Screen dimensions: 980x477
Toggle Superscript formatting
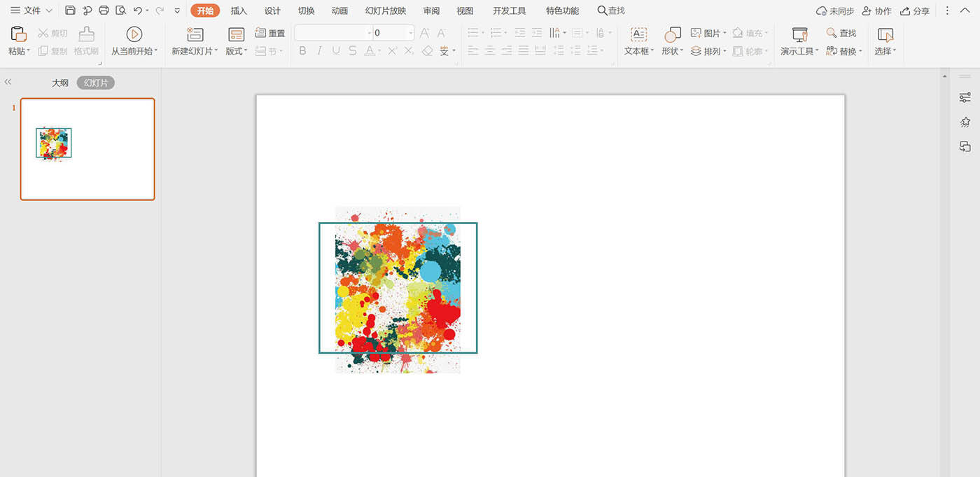392,51
